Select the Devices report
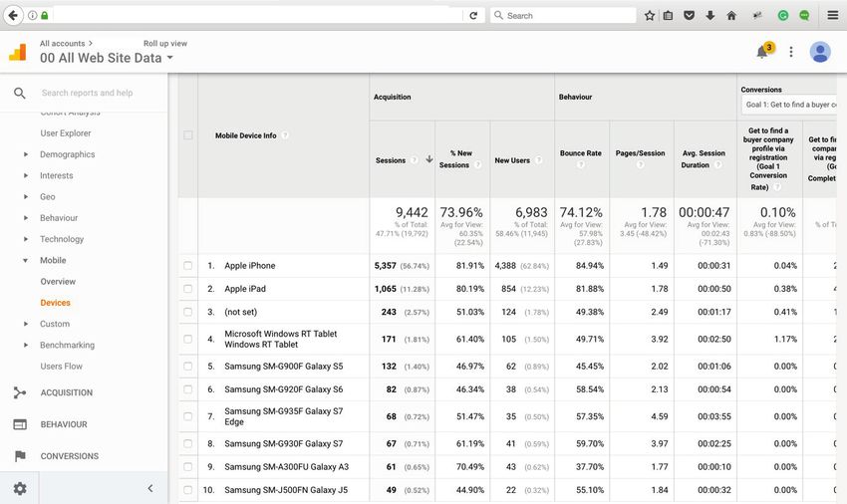The width and height of the screenshot is (847, 504). (x=55, y=303)
